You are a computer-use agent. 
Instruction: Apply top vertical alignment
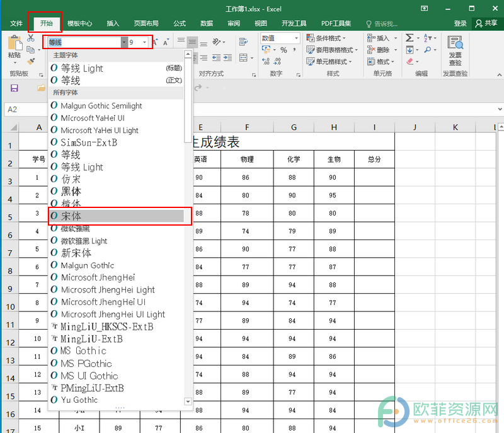coord(181,40)
